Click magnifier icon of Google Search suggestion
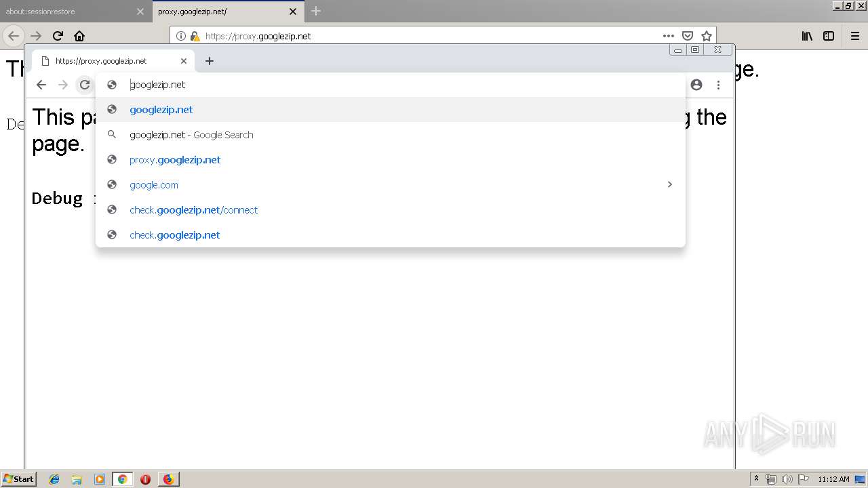Screen dimensions: 868x488 [112, 135]
